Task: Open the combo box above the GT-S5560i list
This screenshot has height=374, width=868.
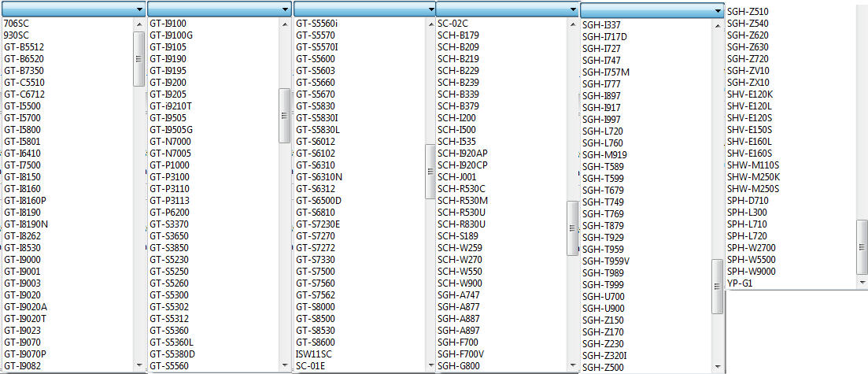Action: click(x=365, y=9)
